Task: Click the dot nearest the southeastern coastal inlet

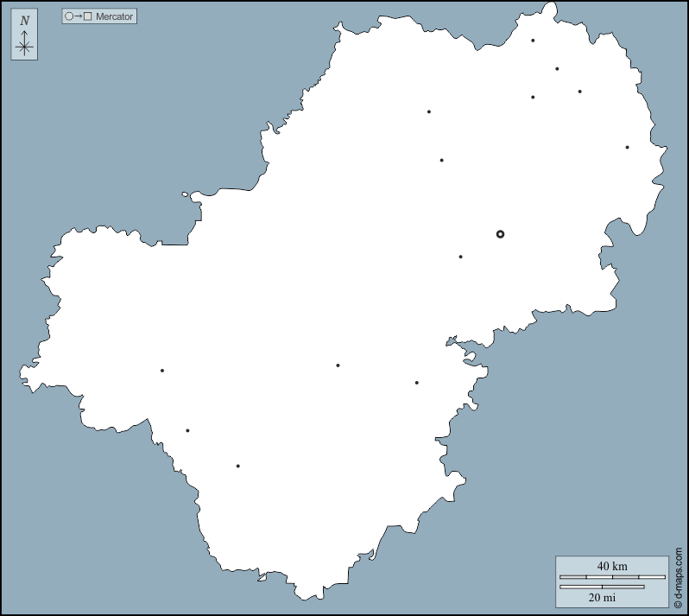Action: [416, 383]
